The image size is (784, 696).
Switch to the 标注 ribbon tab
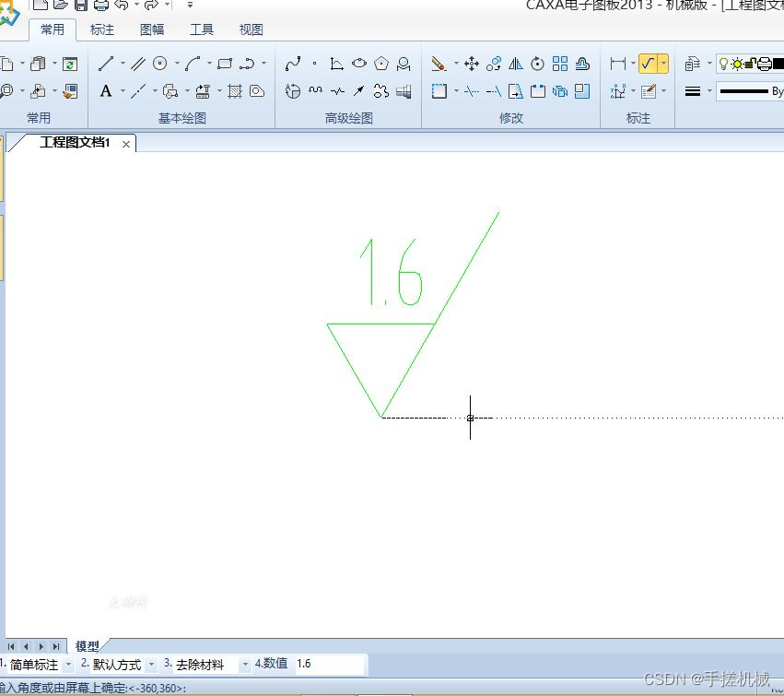point(102,30)
